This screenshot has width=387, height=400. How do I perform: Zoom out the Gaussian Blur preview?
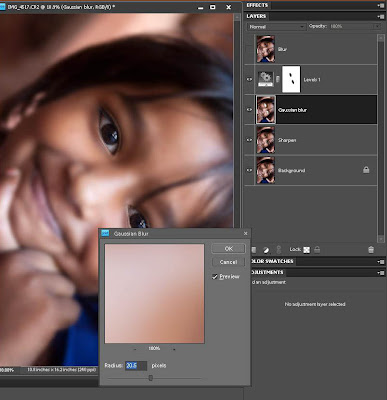tap(135, 349)
